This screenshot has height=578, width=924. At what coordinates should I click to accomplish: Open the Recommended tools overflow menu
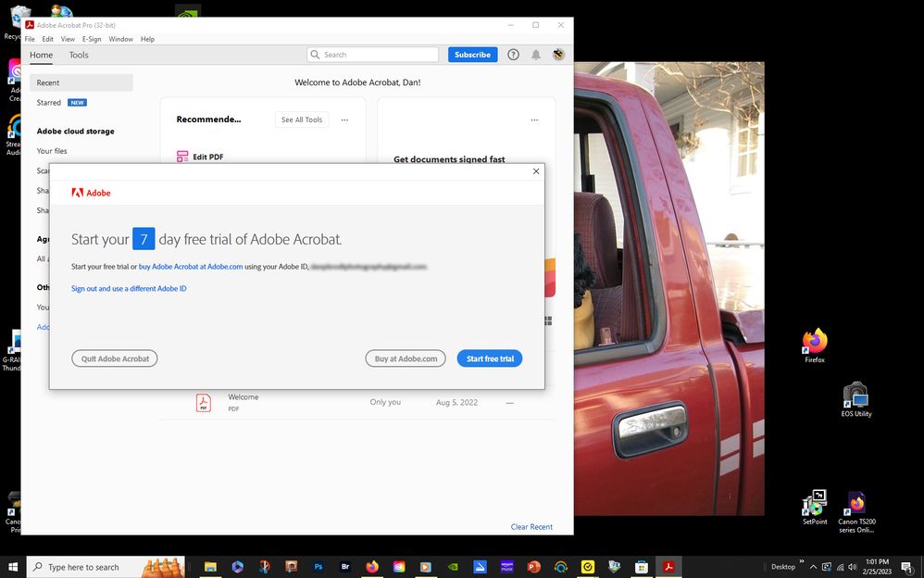point(344,119)
